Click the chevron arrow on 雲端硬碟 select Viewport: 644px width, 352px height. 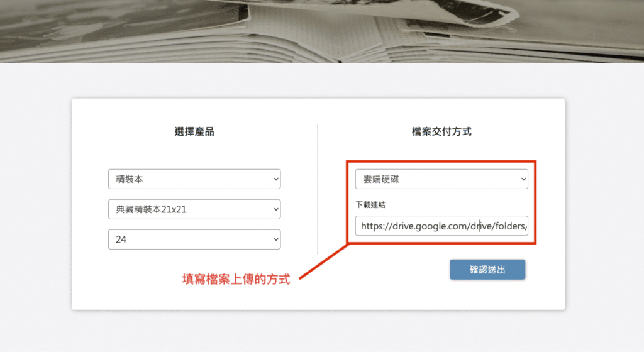[x=522, y=179]
